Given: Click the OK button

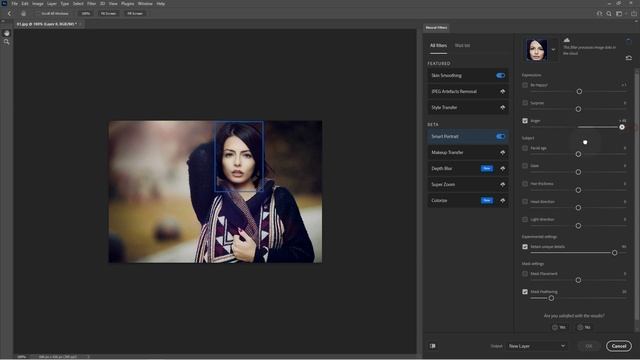Looking at the screenshot, I should pos(589,346).
